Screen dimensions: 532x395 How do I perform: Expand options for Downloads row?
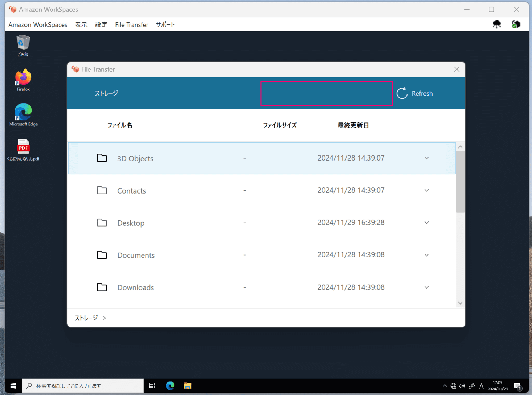[x=426, y=287]
